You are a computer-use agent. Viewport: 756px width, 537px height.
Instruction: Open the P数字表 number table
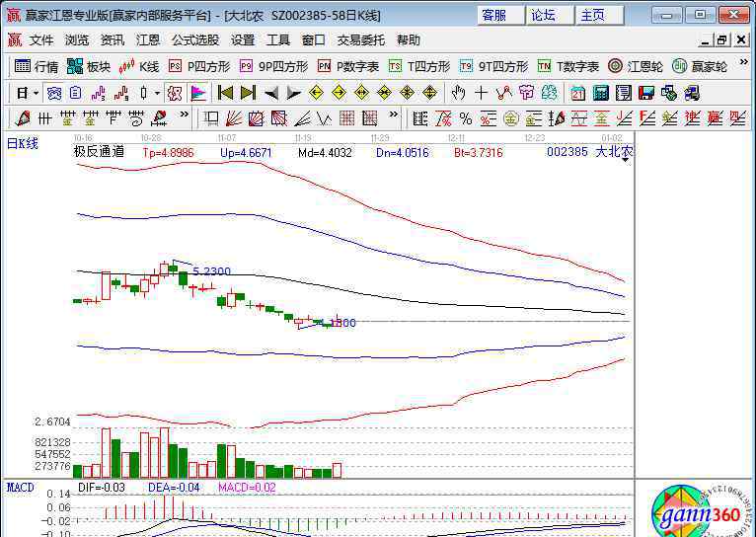tap(348, 66)
